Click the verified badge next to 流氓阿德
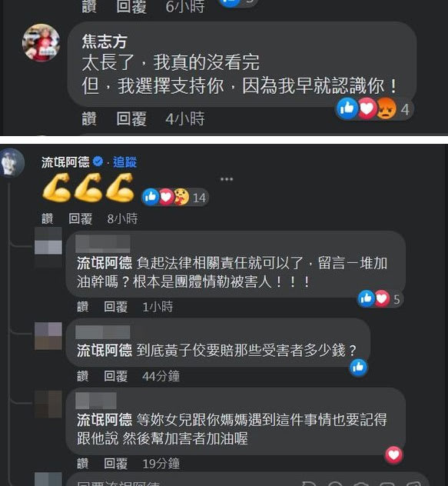Screen dimensions: 448x486 coord(98,161)
